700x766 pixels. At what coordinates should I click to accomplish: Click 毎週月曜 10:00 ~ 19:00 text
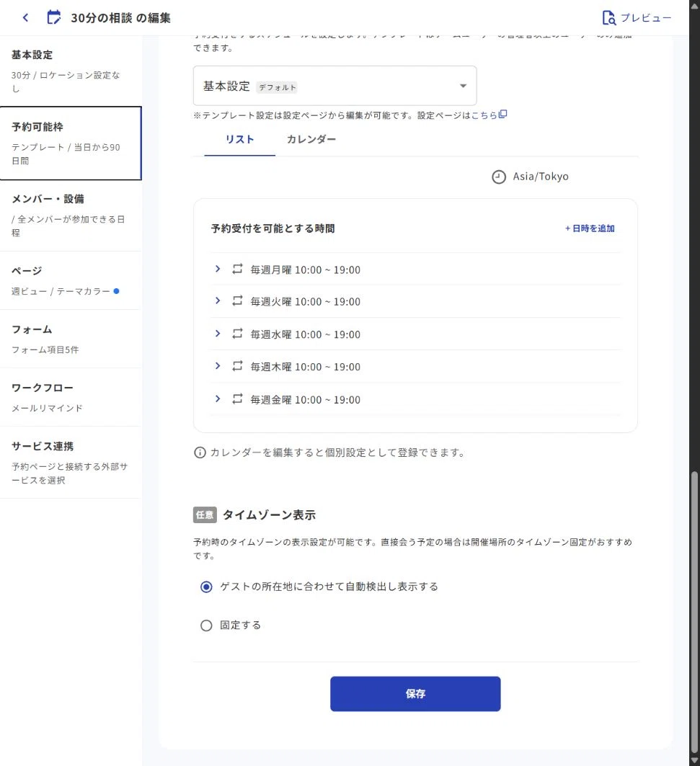click(x=306, y=270)
